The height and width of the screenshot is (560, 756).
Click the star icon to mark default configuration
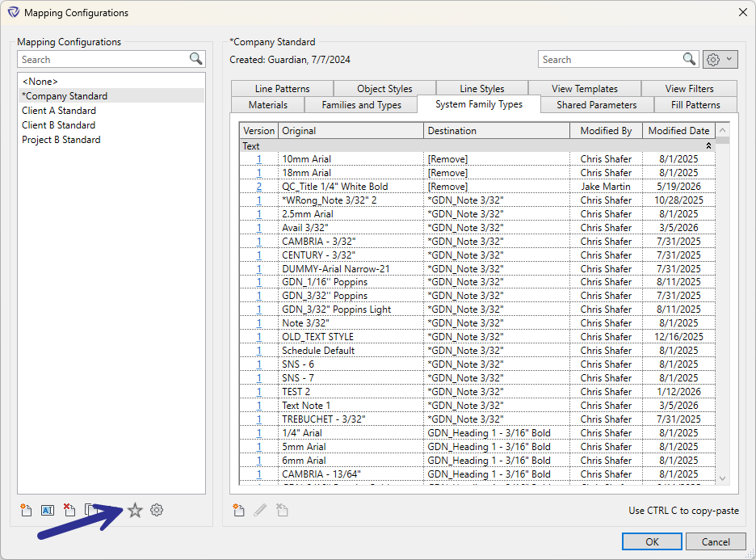pyautogui.click(x=135, y=510)
